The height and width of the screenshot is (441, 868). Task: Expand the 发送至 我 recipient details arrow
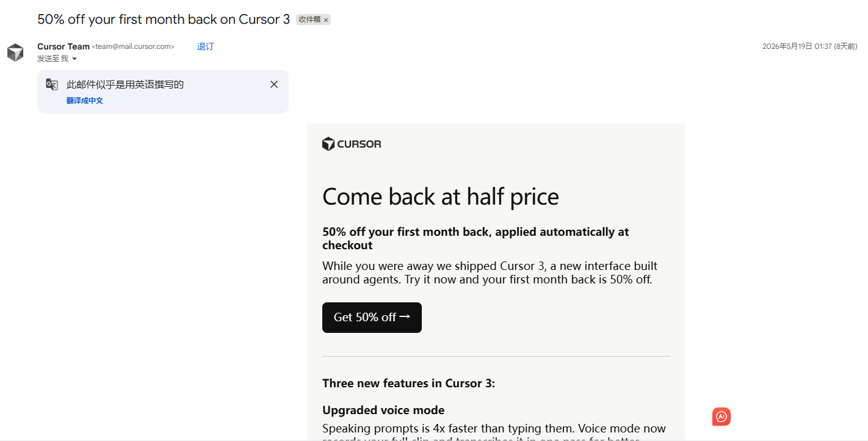(x=74, y=59)
